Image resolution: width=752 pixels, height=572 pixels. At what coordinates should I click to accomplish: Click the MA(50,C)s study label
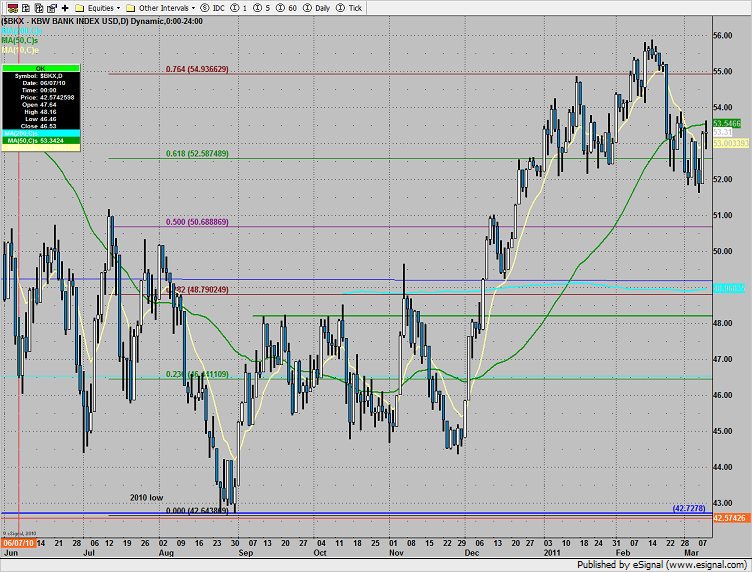(x=20, y=40)
